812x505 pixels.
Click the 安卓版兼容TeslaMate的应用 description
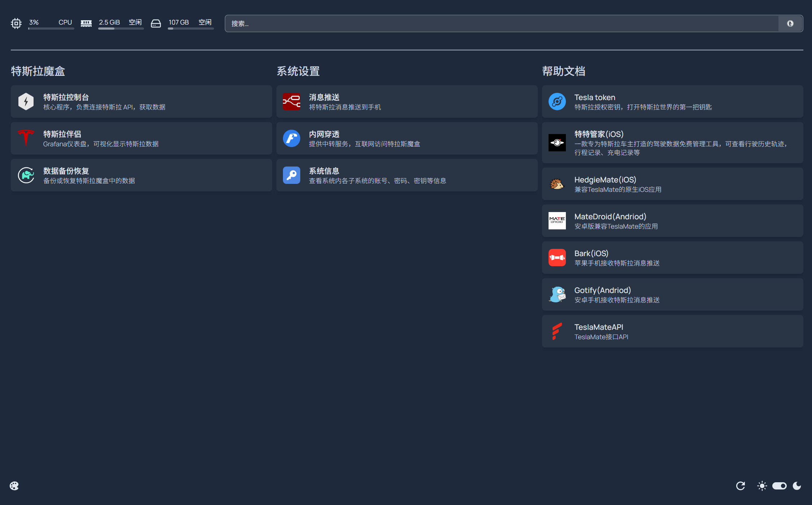(x=616, y=226)
